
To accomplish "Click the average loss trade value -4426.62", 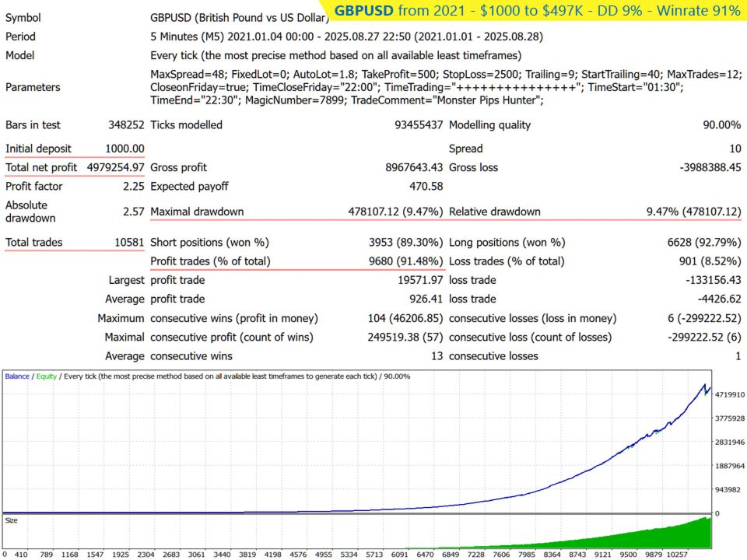I will click(719, 299).
